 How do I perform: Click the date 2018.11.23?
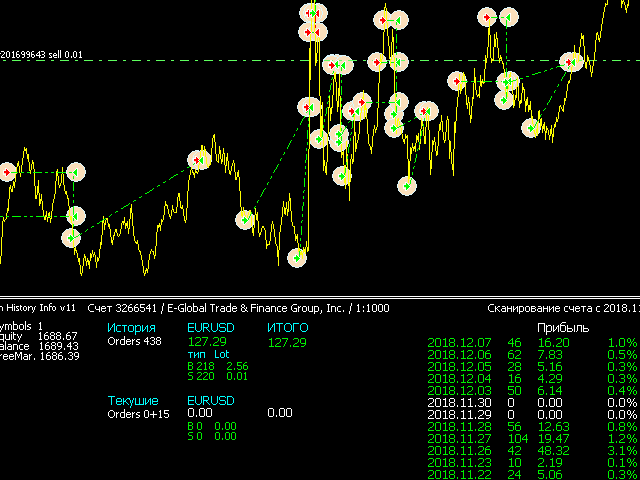pyautogui.click(x=459, y=462)
